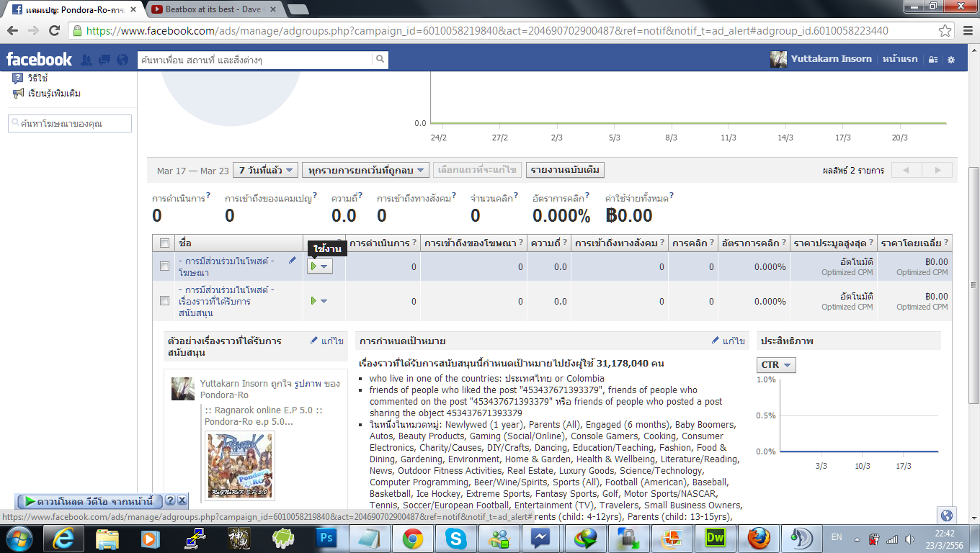Open the Chrome menu button

point(967,31)
